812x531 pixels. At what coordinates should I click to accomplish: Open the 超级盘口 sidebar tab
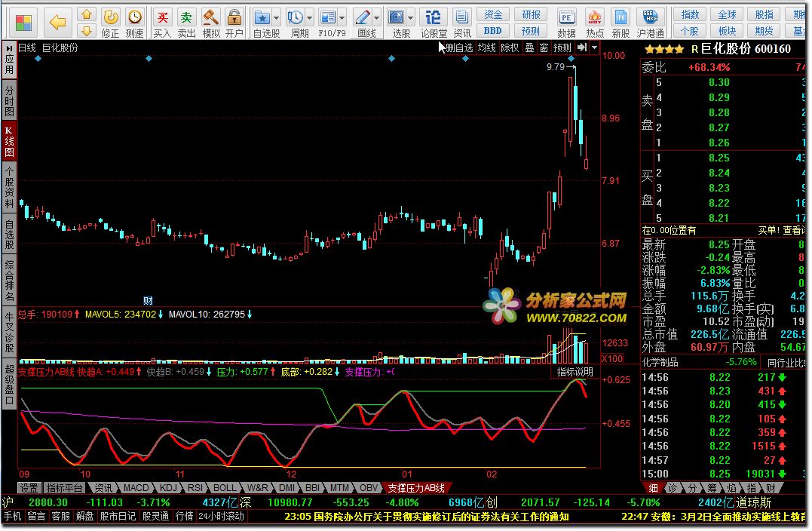coord(9,384)
